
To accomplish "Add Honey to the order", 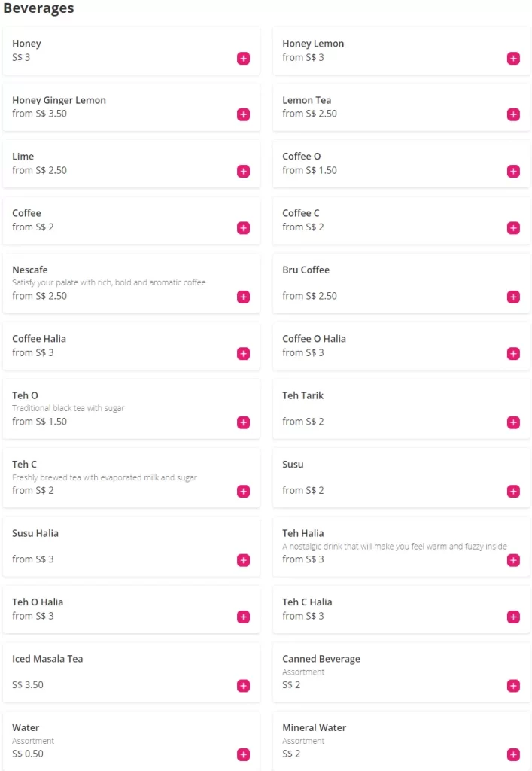I will coord(243,59).
